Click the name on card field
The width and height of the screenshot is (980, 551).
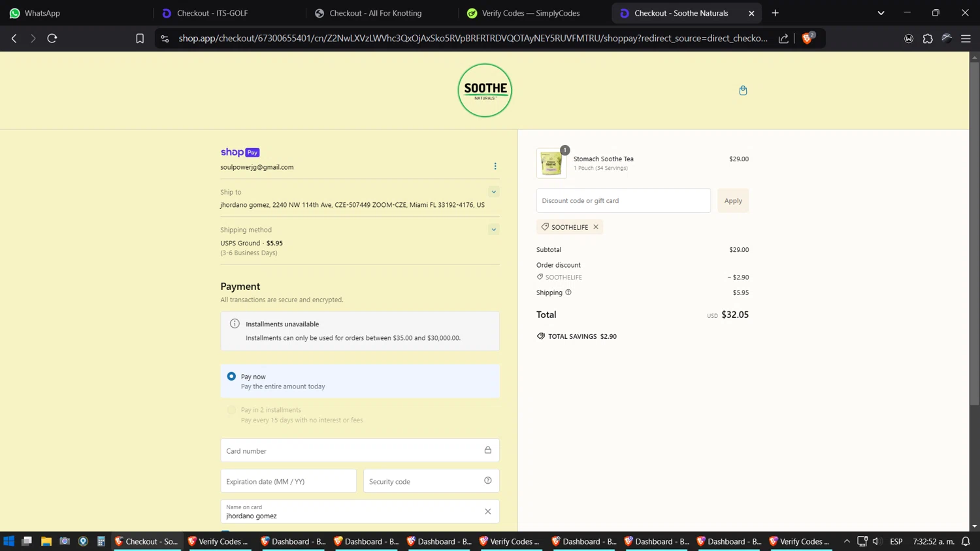pos(360,512)
